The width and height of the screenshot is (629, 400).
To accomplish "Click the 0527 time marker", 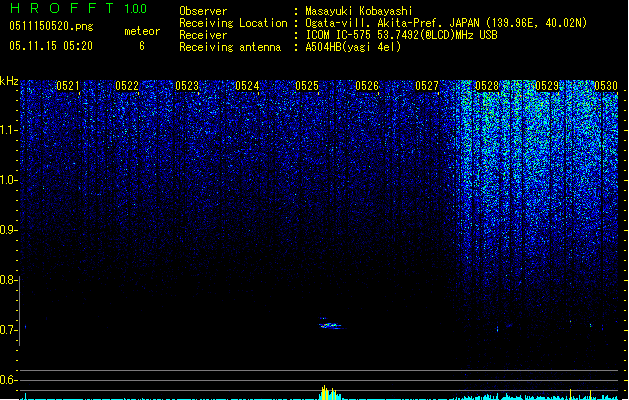I will point(427,86).
